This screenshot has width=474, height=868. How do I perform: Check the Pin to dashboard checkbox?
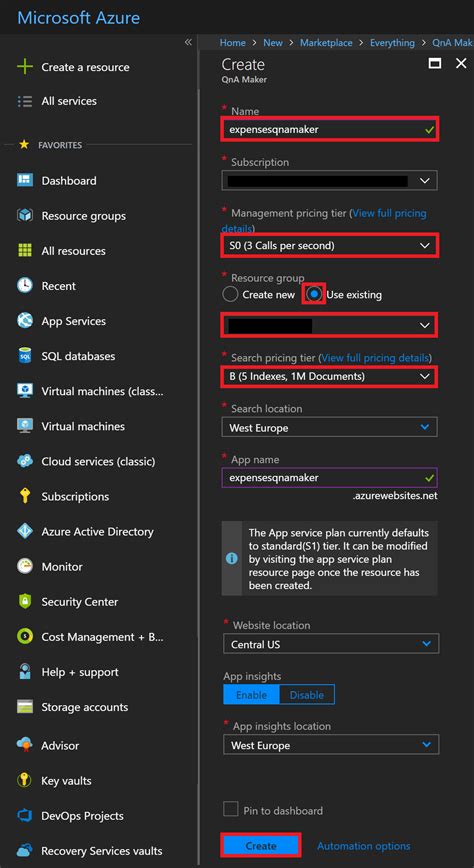(x=230, y=809)
